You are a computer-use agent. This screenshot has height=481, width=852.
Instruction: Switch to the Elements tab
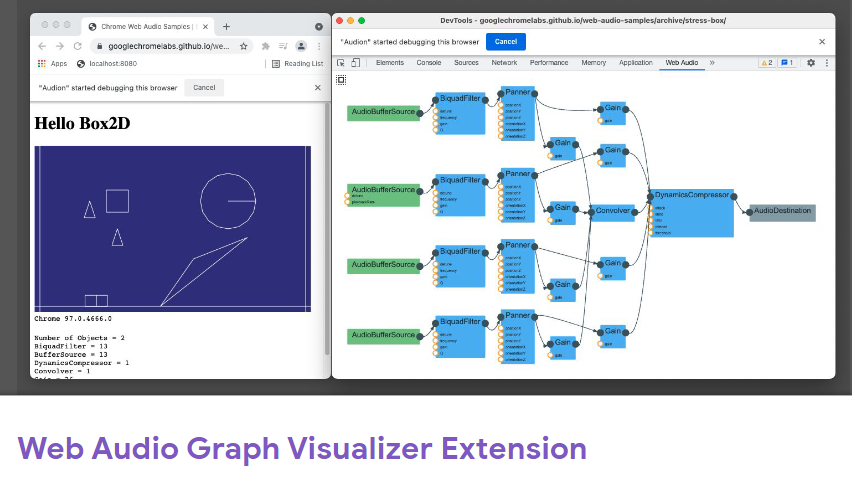click(x=390, y=63)
